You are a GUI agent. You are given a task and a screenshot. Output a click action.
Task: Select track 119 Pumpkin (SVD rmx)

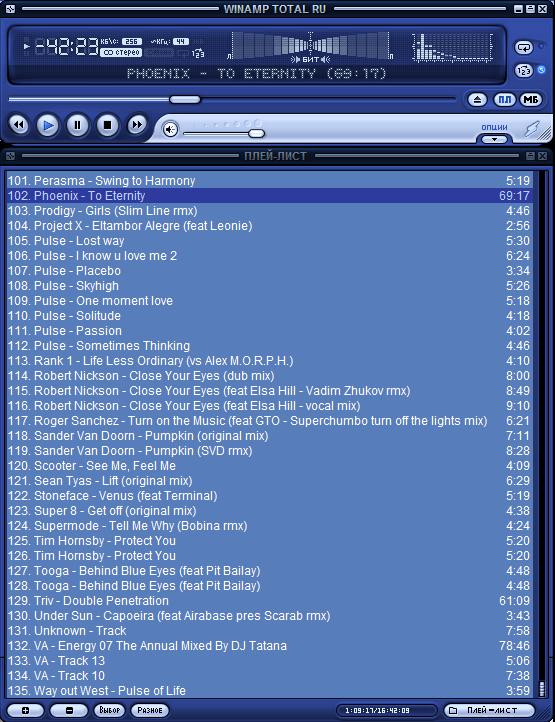269,450
